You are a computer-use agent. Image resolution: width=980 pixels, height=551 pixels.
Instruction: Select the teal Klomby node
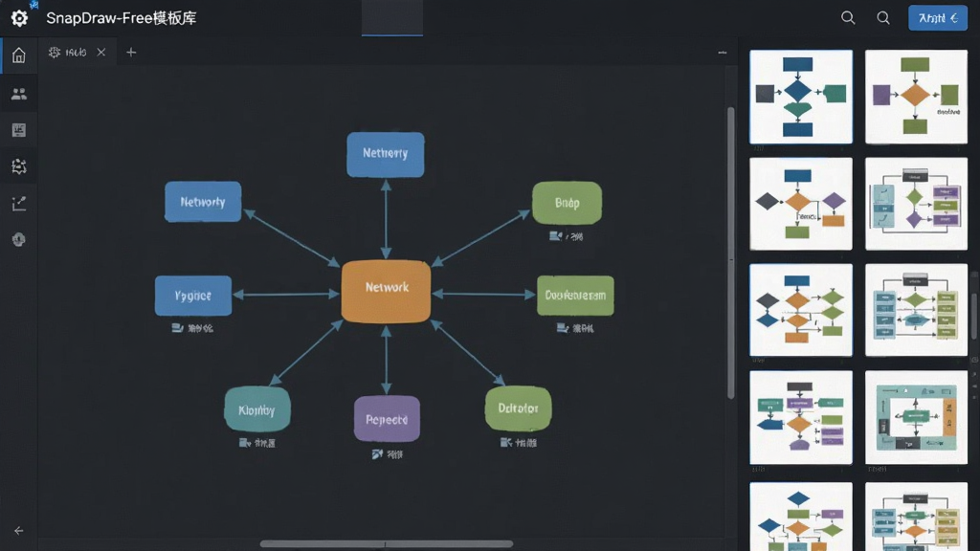[x=256, y=409]
